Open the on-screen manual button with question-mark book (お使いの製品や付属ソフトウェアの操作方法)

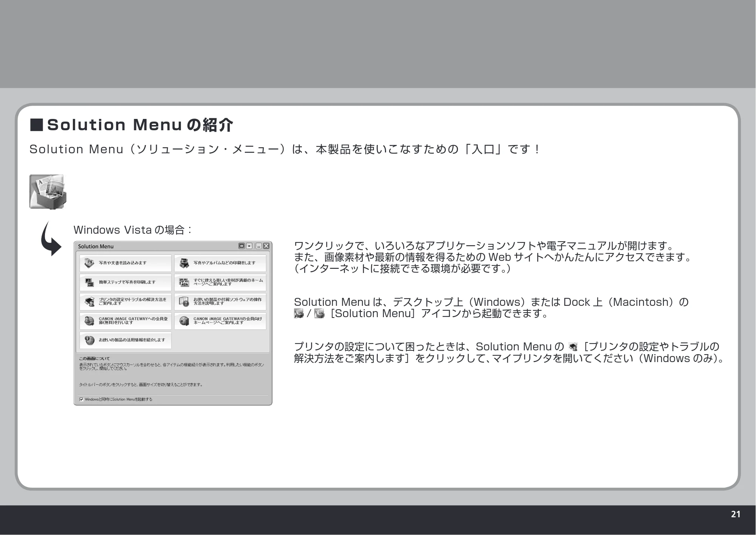220,302
